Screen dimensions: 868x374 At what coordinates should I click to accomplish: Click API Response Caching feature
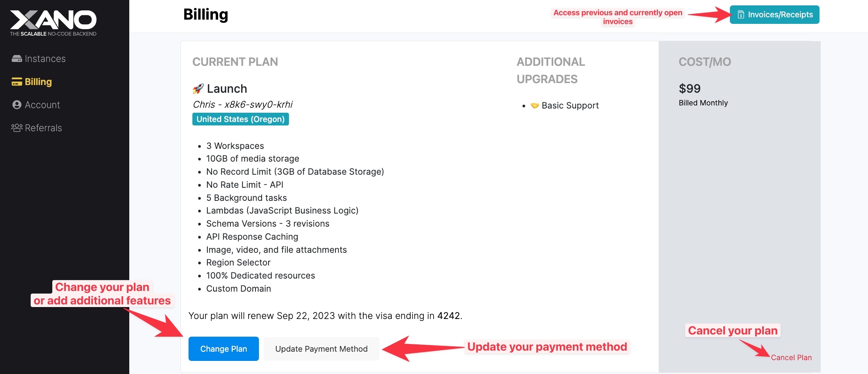[x=252, y=237]
